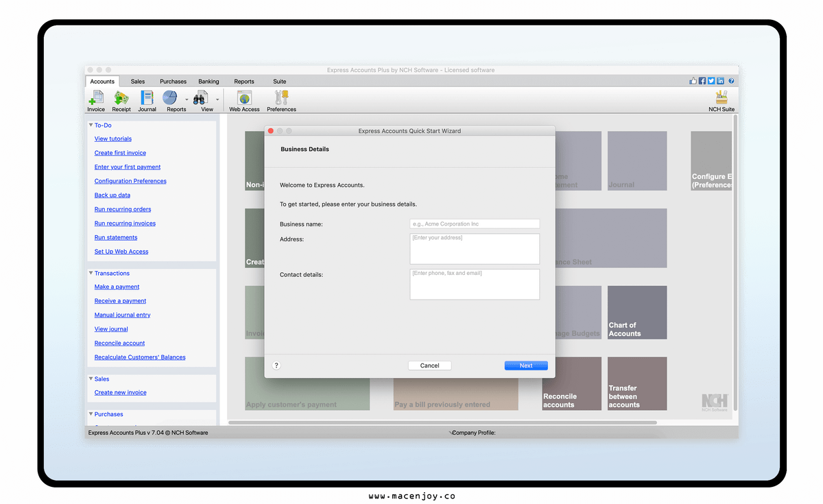The height and width of the screenshot is (504, 823).
Task: Open the Preferences tools icon in toolbar
Action: [x=281, y=101]
